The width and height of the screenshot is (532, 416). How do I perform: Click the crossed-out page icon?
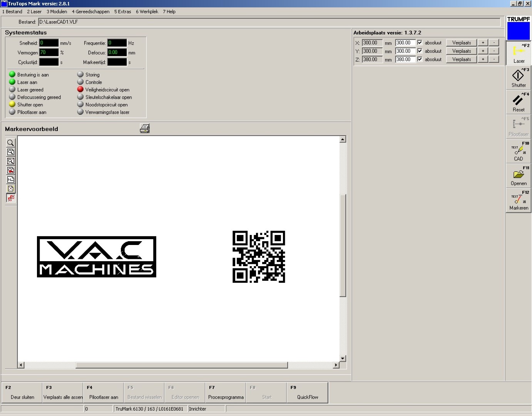click(x=11, y=189)
